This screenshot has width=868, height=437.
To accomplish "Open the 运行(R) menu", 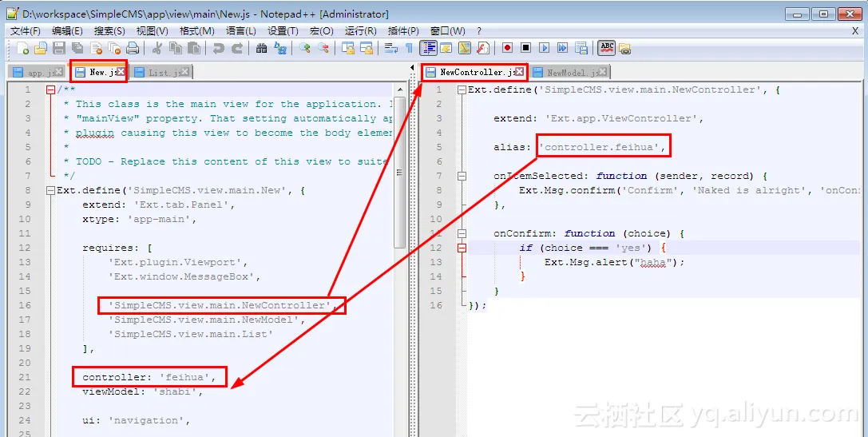I will (360, 31).
